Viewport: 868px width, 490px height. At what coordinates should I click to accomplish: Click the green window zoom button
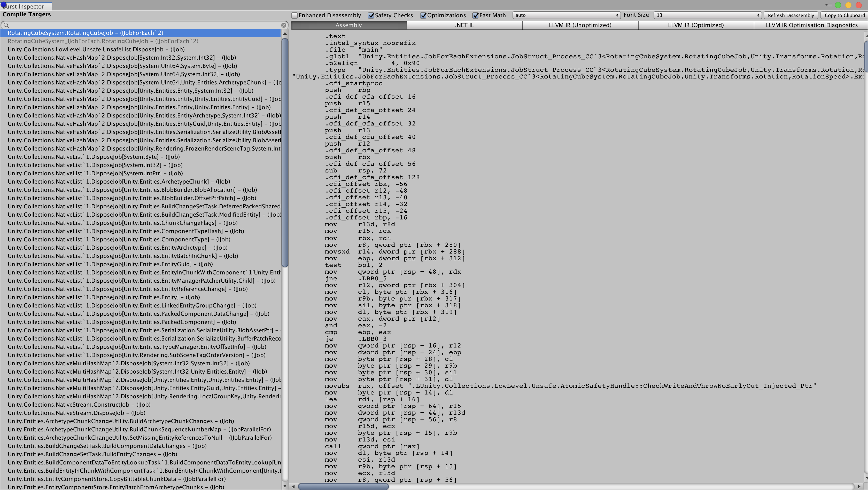click(838, 5)
